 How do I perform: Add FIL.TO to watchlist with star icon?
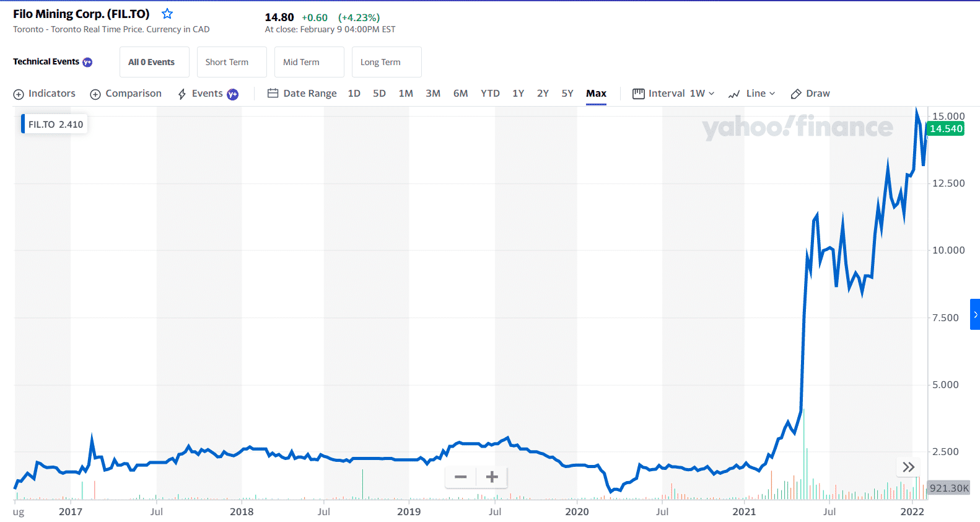[167, 14]
